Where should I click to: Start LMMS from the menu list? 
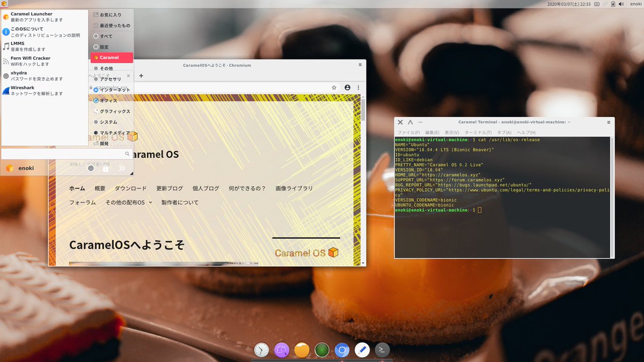[x=45, y=46]
